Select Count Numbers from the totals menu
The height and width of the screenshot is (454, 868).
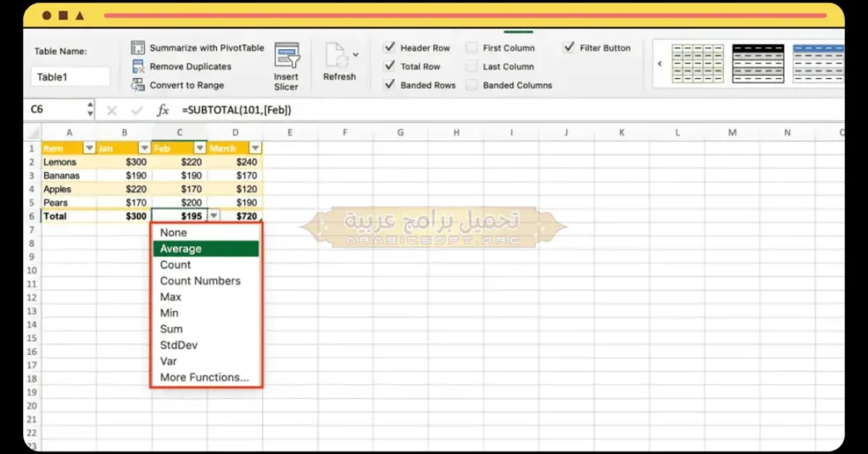point(206,281)
